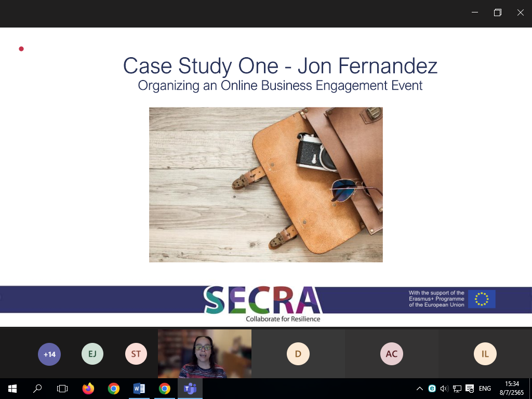Close the Teams meeting window
Image resolution: width=532 pixels, height=399 pixels.
pyautogui.click(x=521, y=12)
